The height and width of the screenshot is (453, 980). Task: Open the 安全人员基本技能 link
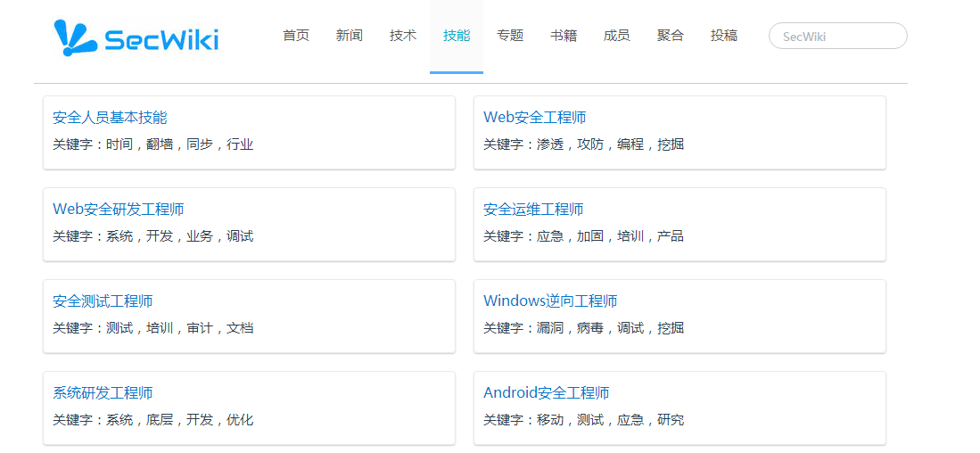coord(110,118)
